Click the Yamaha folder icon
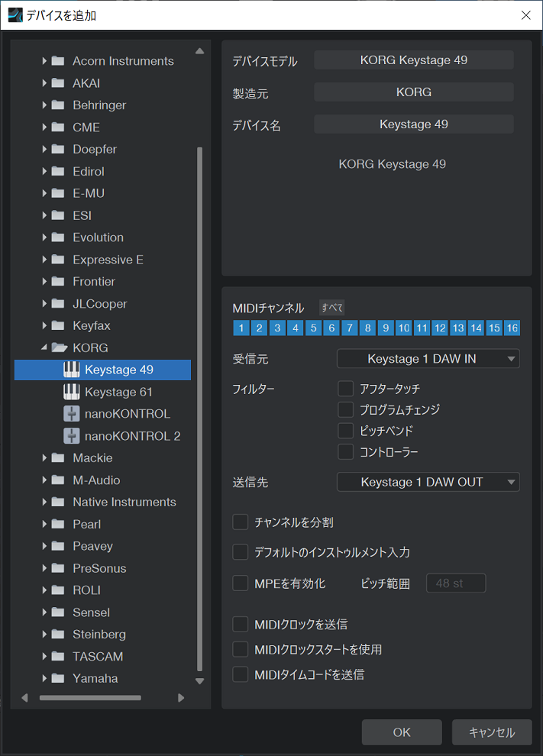Image resolution: width=543 pixels, height=756 pixels. (x=58, y=678)
